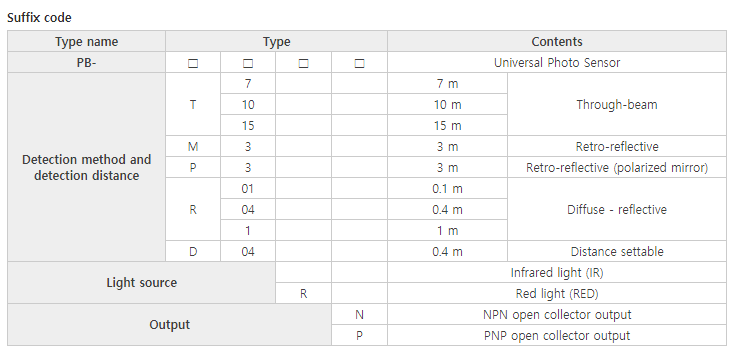
Task: Click the second square placeholder in the PB- row
Action: coord(248,63)
